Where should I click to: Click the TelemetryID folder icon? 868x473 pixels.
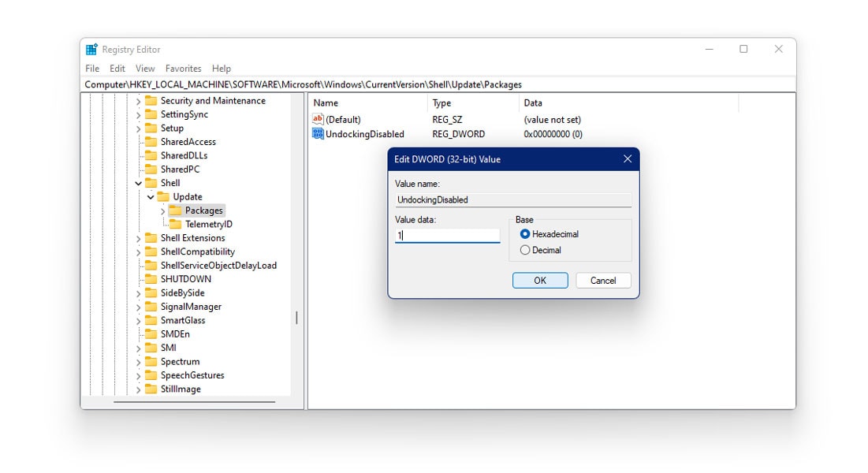176,224
